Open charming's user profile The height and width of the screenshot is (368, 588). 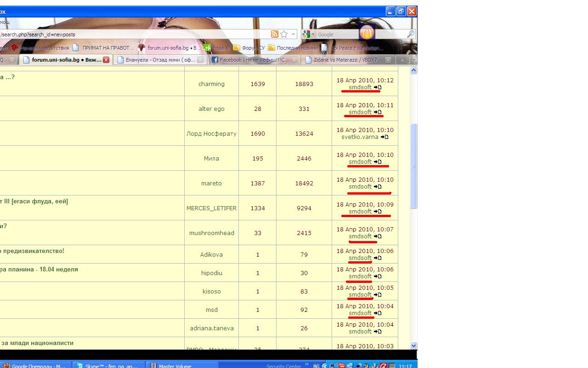211,84
